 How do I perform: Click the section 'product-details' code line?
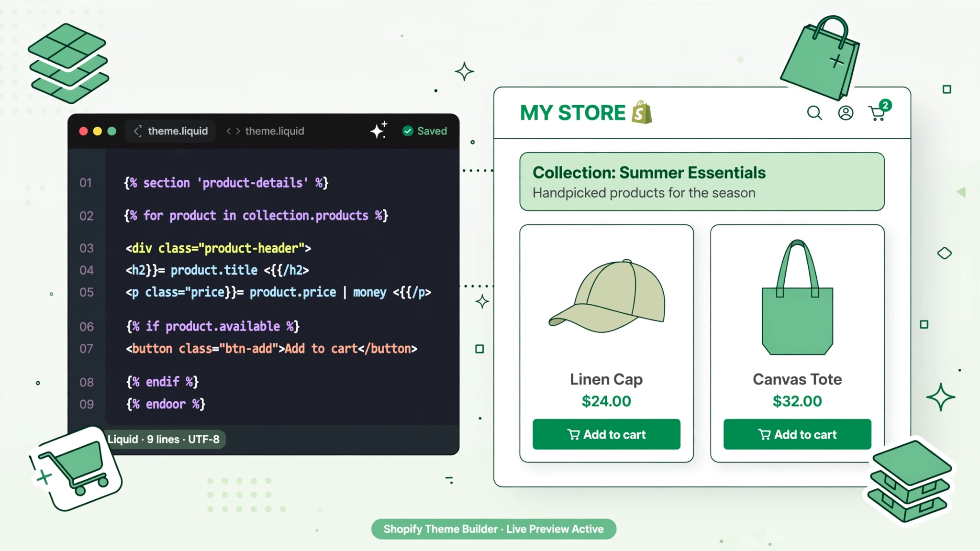click(226, 183)
